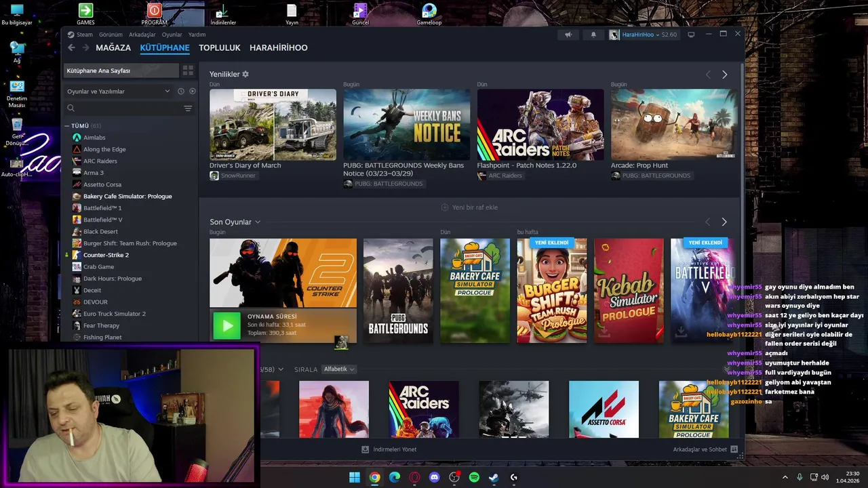
Task: Open the Görünüm menu
Action: coord(111,35)
